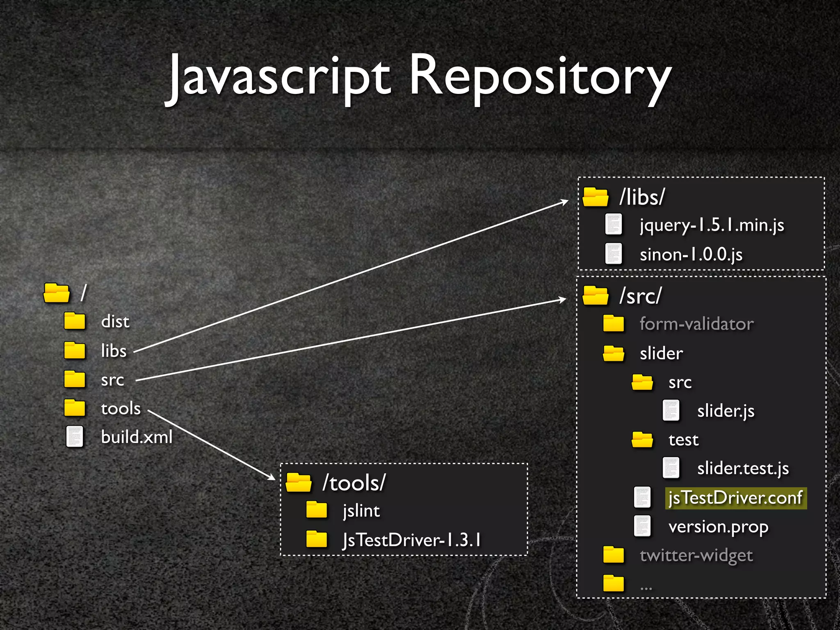Click the twitter-widget folder icon
Viewport: 840px width, 630px height.
pos(614,555)
